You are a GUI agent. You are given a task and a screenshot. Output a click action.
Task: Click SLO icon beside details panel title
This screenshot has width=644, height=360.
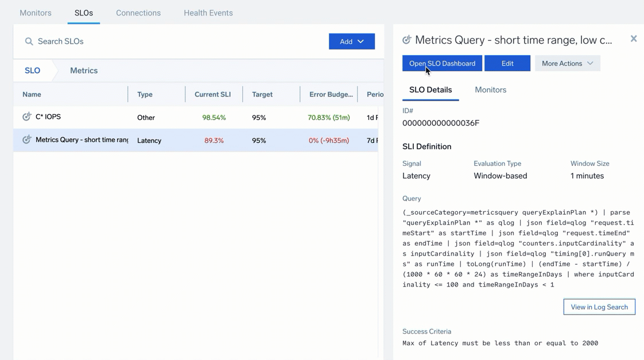click(407, 40)
